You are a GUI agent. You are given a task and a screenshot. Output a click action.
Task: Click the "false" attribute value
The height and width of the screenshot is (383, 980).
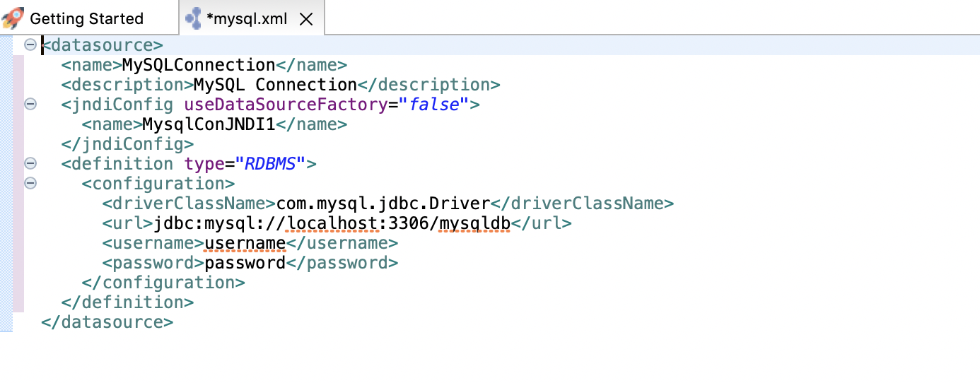434,105
